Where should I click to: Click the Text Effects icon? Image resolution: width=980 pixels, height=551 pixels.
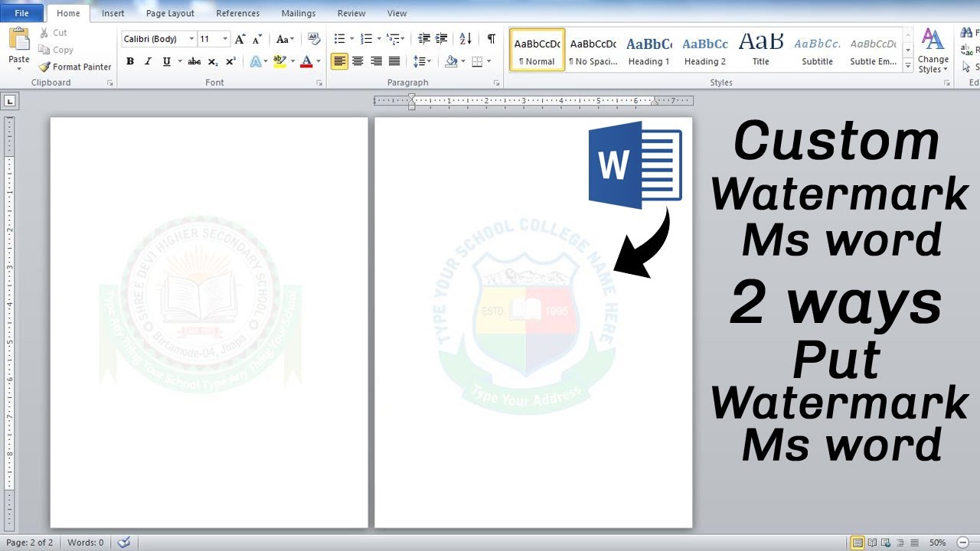coord(256,61)
